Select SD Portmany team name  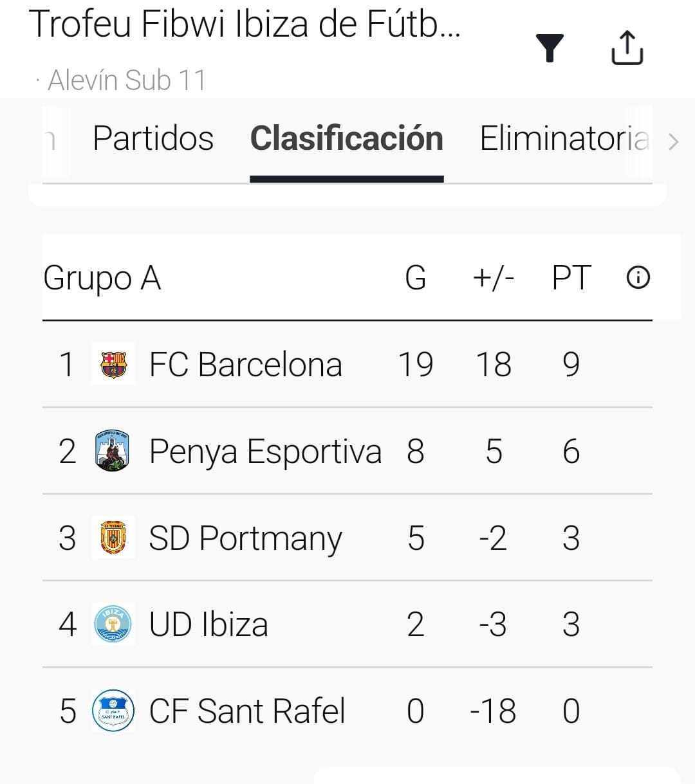click(245, 538)
